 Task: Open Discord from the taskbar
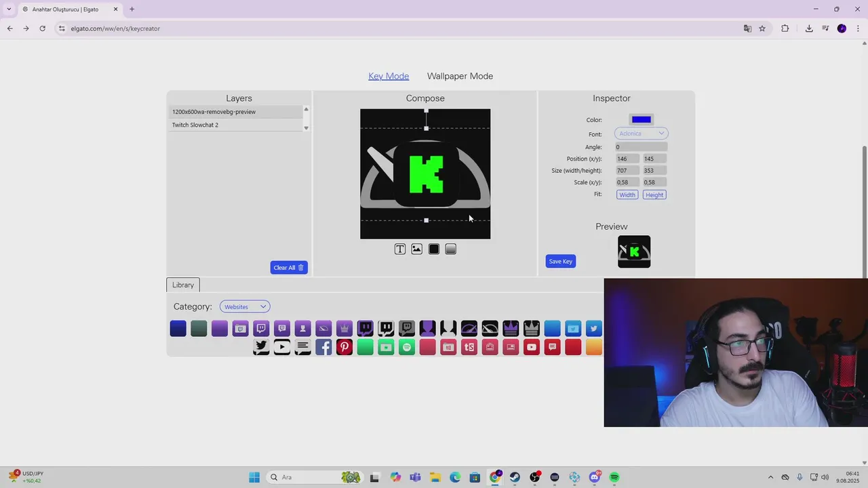[x=595, y=477]
